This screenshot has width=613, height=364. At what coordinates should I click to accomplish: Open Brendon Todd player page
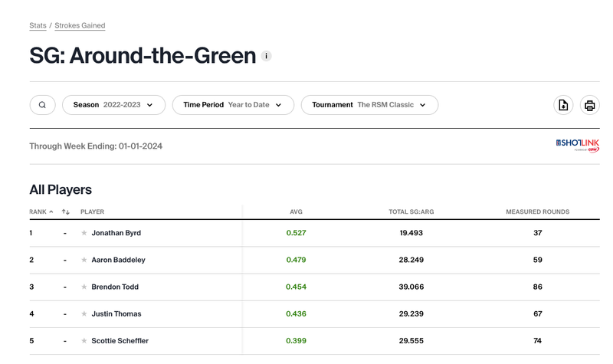(x=115, y=287)
